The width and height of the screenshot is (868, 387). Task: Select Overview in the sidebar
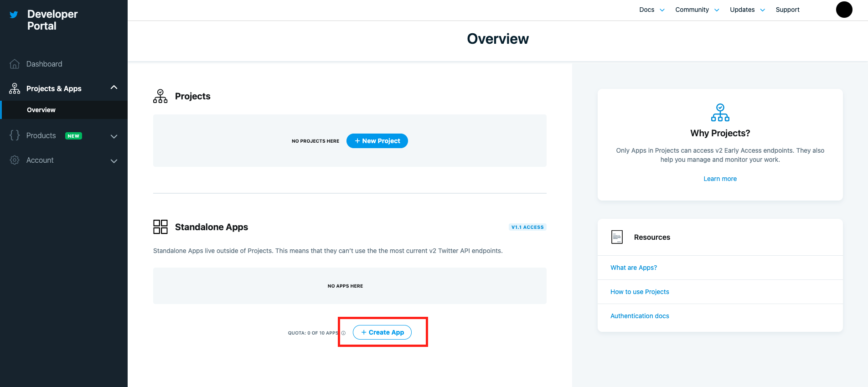pos(64,110)
